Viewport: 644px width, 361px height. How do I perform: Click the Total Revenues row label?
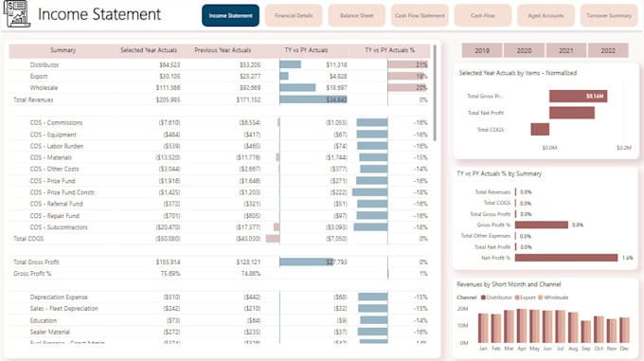33,99
